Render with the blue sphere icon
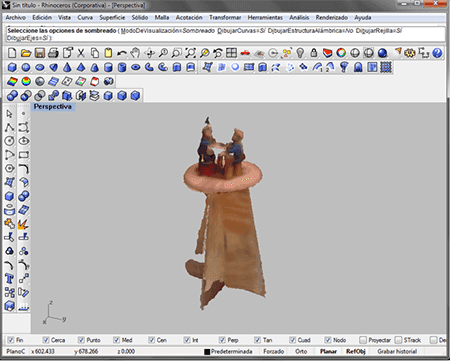Viewport: 450px width, 361px height. 382,53
